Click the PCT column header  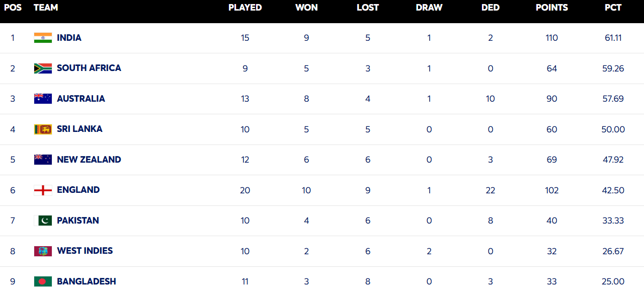pyautogui.click(x=613, y=8)
